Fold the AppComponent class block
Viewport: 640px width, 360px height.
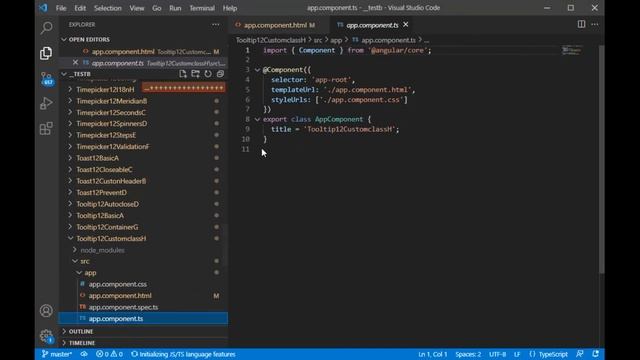pos(257,119)
